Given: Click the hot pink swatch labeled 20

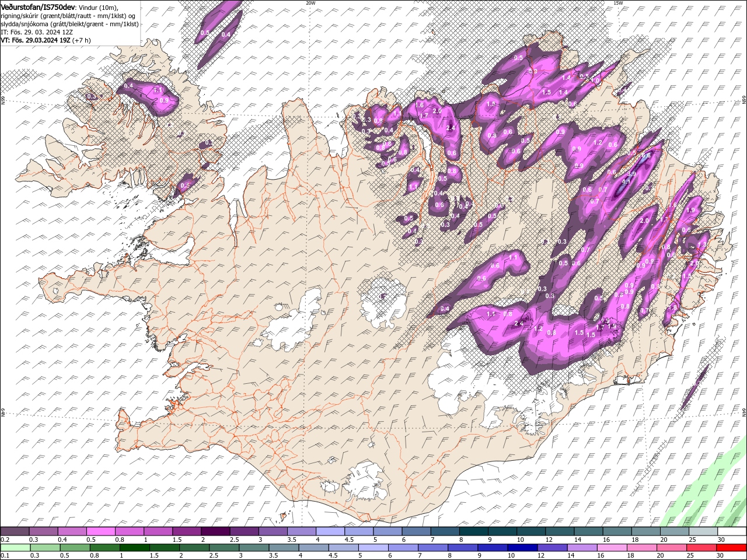Looking at the screenshot, I should pyautogui.click(x=672, y=548).
